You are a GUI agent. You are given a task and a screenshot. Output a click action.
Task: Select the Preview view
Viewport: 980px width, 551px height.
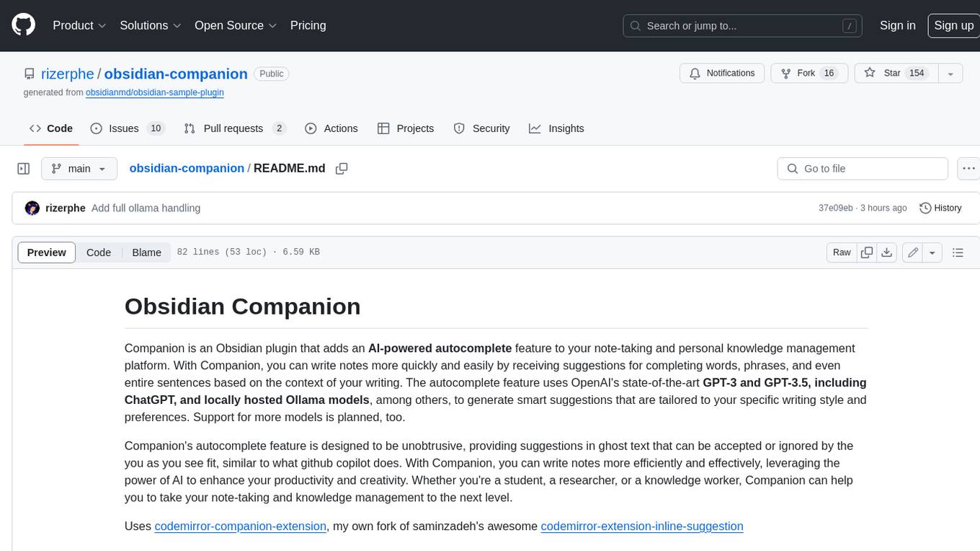coord(47,252)
